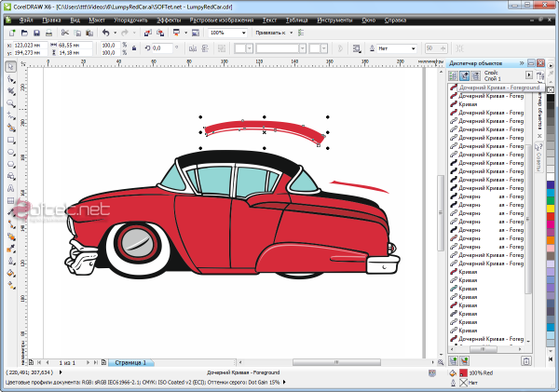Select the Text tool in the toolbox
The height and width of the screenshot is (392, 559).
pyautogui.click(x=9, y=186)
